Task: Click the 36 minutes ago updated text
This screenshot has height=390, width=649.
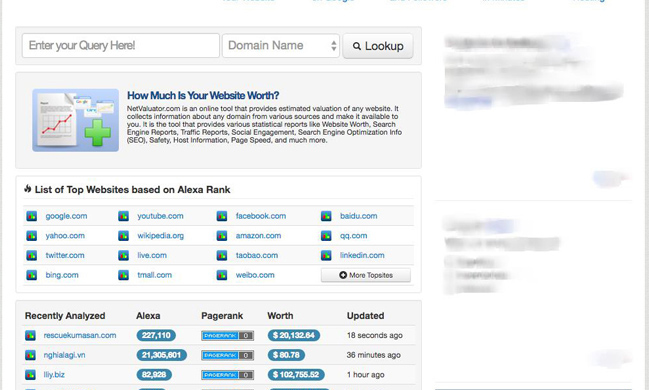Action: [374, 355]
